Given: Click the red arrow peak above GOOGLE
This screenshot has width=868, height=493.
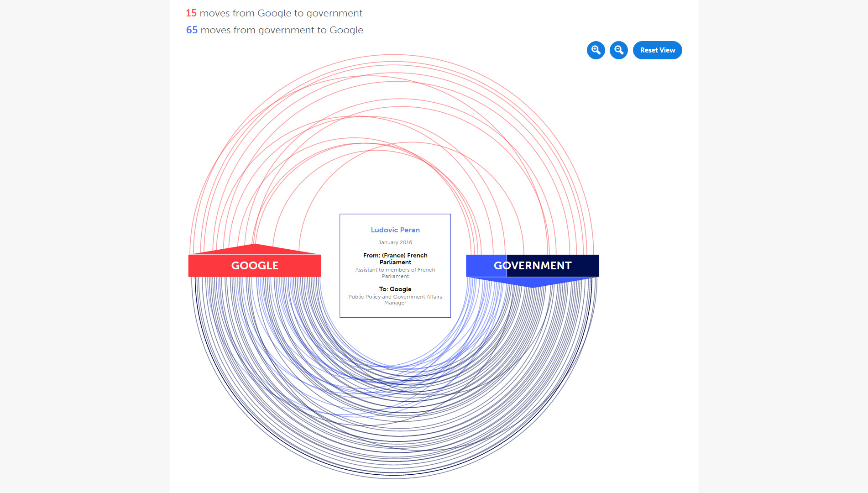Looking at the screenshot, I should (x=255, y=249).
